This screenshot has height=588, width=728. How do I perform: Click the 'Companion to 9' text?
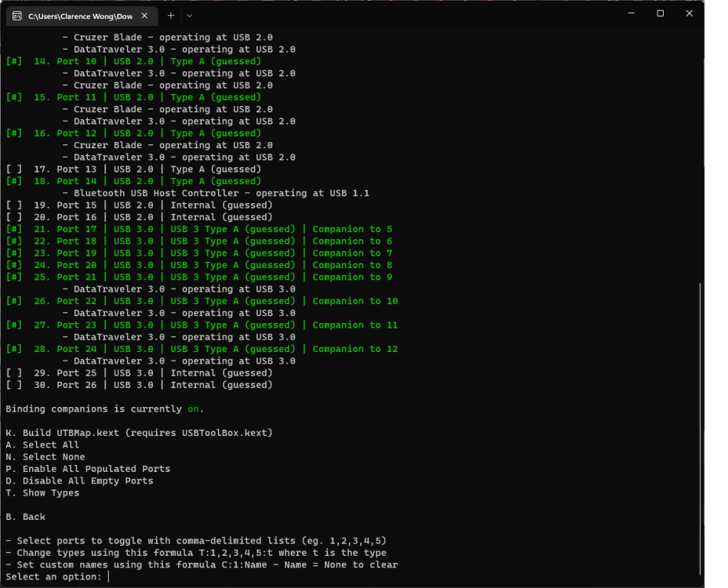[352, 277]
